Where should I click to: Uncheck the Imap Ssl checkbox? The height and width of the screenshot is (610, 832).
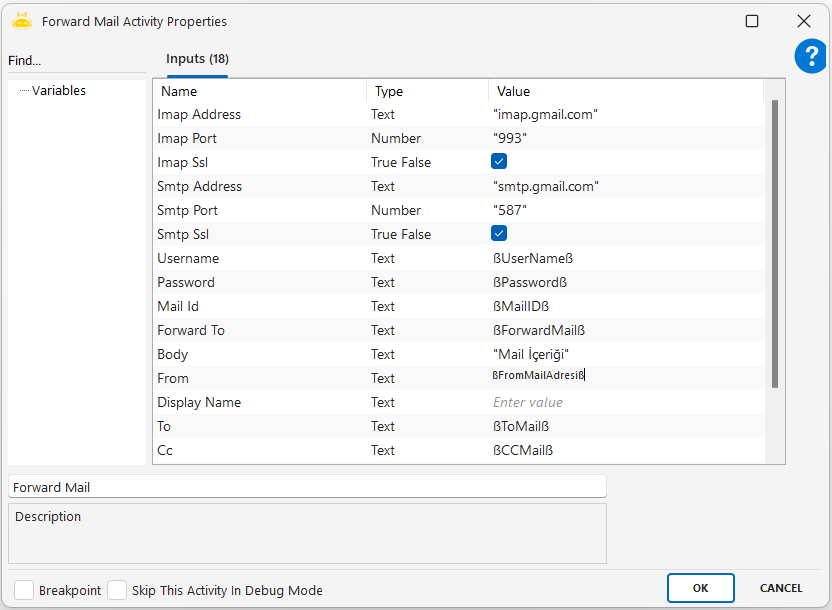pyautogui.click(x=499, y=162)
